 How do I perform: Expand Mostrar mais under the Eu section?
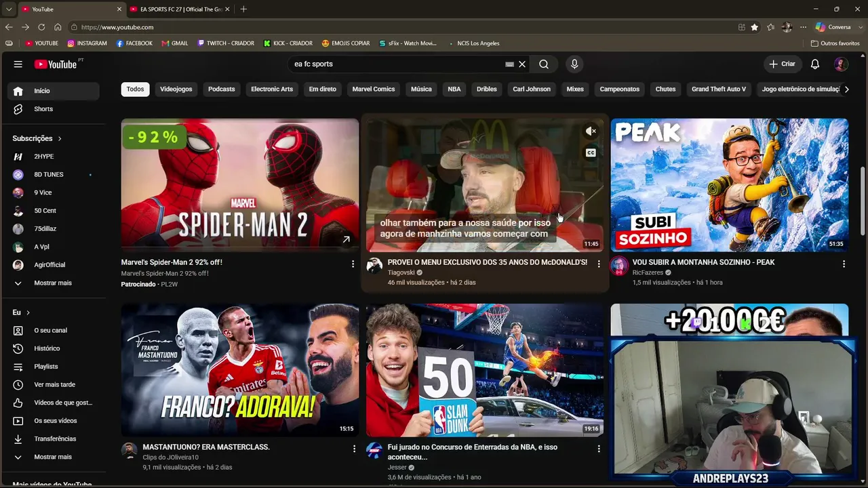[x=54, y=457]
